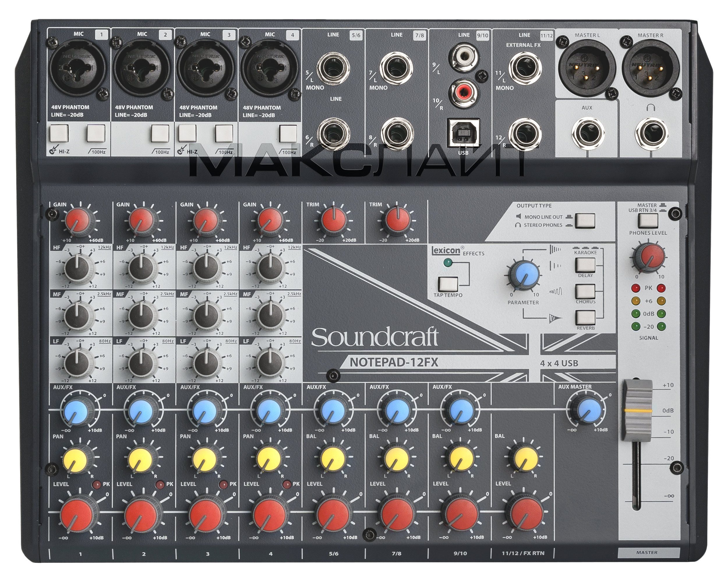
Task: Toggle the Output Type mono/stereo switch
Action: 585,221
